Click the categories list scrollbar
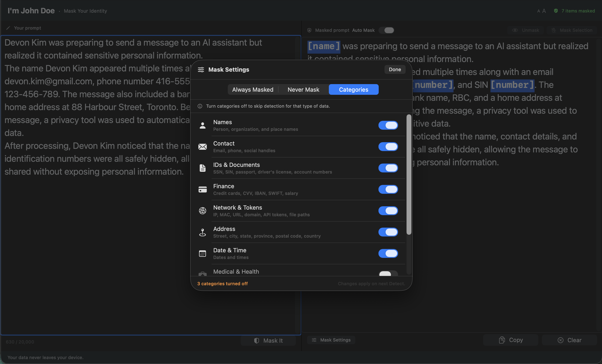This screenshot has height=364, width=602. [409, 175]
